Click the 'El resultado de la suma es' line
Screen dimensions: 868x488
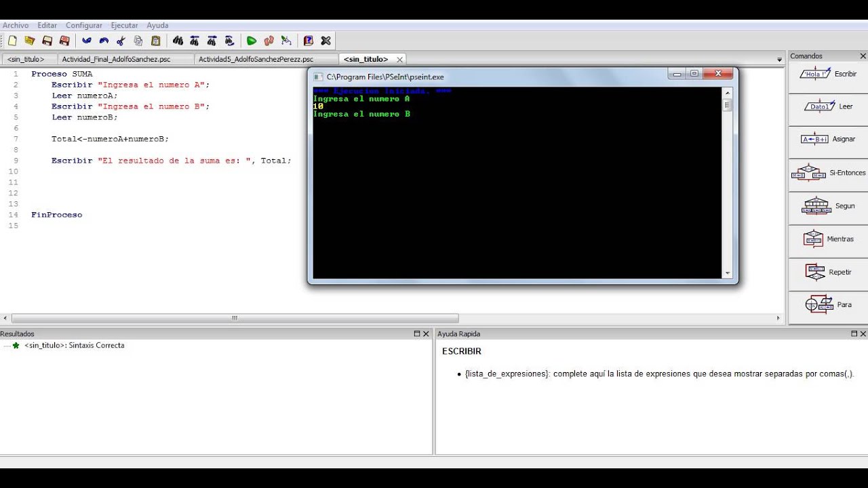point(171,161)
